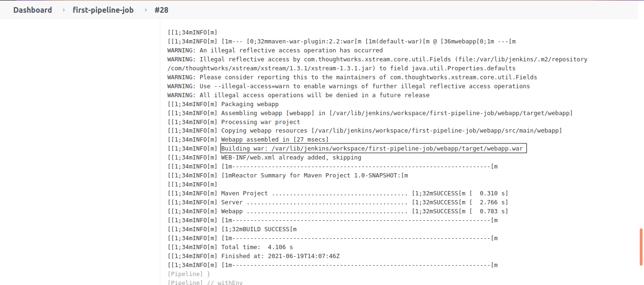The height and width of the screenshot is (285, 644).
Task: Click the Processing war project line
Action: pyautogui.click(x=234, y=122)
